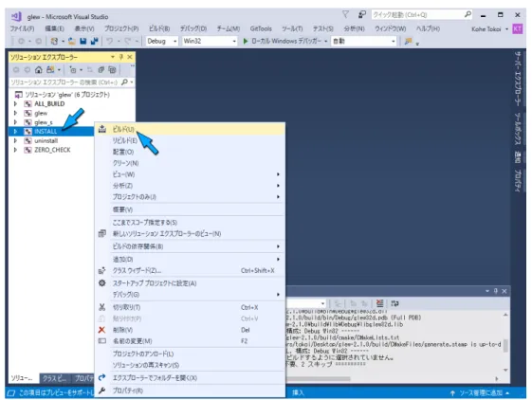Choose リビルド(E) in the context menu
The width and height of the screenshot is (532, 400).
(190, 140)
